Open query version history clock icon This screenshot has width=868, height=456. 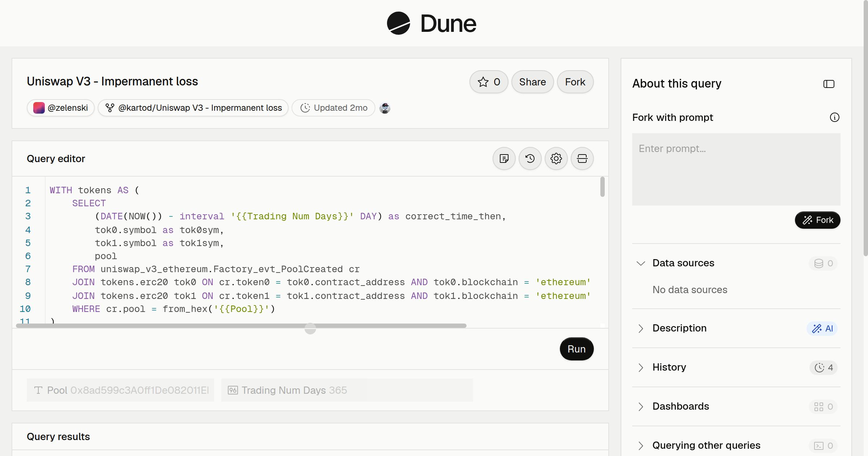[x=530, y=159]
